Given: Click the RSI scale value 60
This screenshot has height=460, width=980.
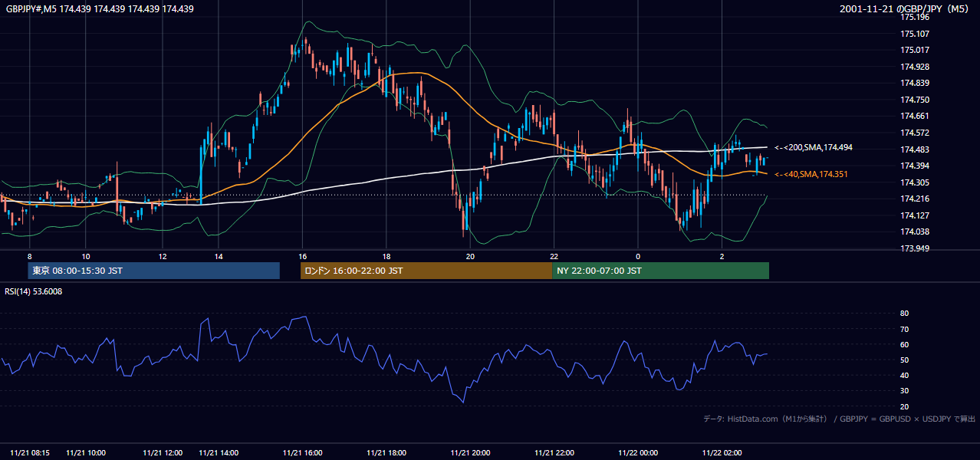Looking at the screenshot, I should coord(905,344).
